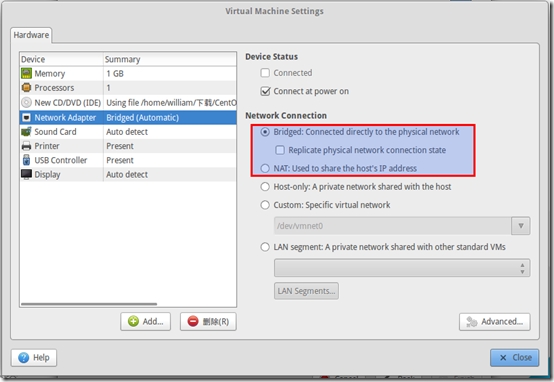The width and height of the screenshot is (554, 382).
Task: Toggle the Connected checkbox
Action: (265, 73)
